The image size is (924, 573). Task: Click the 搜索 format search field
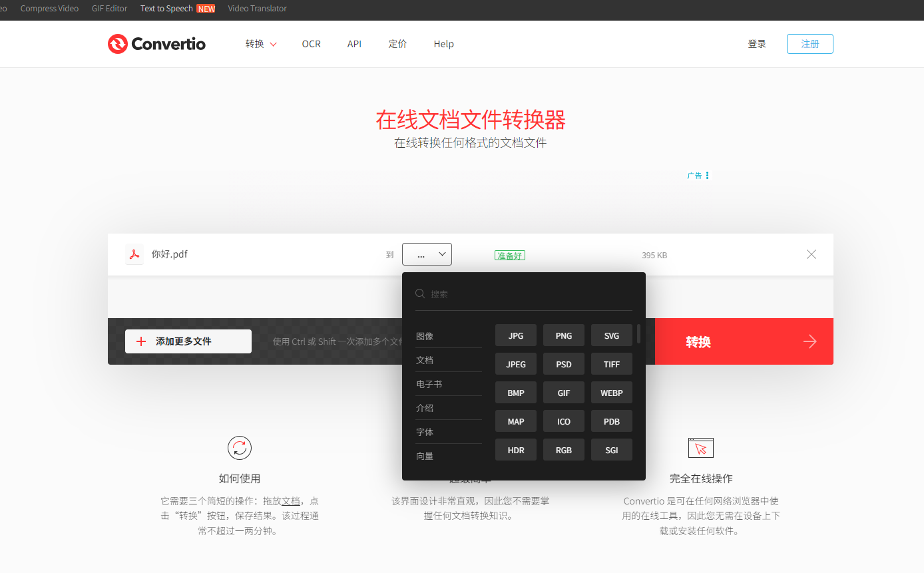pyautogui.click(x=526, y=293)
